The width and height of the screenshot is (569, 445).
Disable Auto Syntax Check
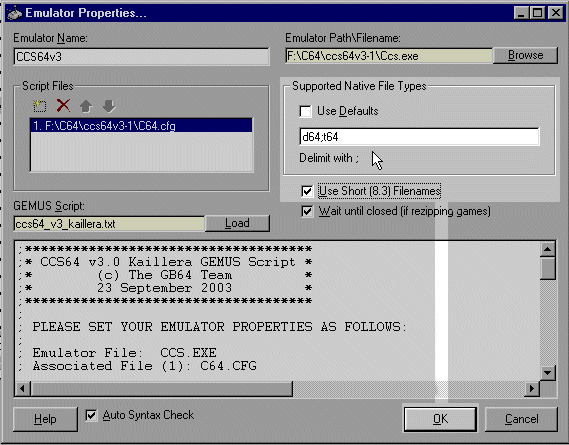tap(91, 415)
